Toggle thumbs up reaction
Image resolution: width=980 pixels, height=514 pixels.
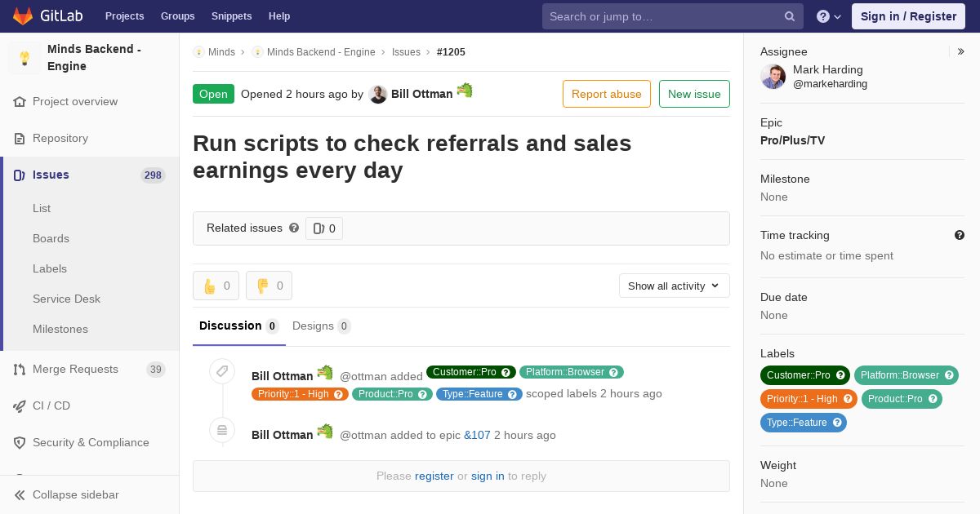(x=216, y=286)
